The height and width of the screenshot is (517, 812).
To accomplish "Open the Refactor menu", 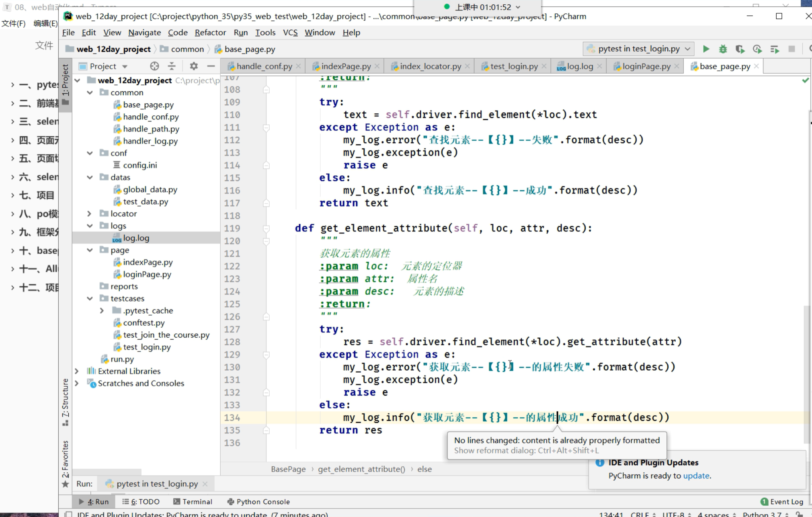I will (210, 33).
